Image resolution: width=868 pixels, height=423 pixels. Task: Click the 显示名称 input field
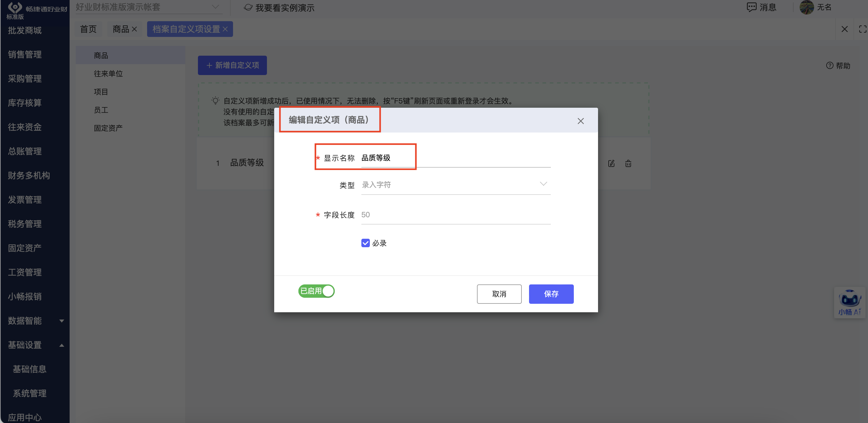pos(455,158)
